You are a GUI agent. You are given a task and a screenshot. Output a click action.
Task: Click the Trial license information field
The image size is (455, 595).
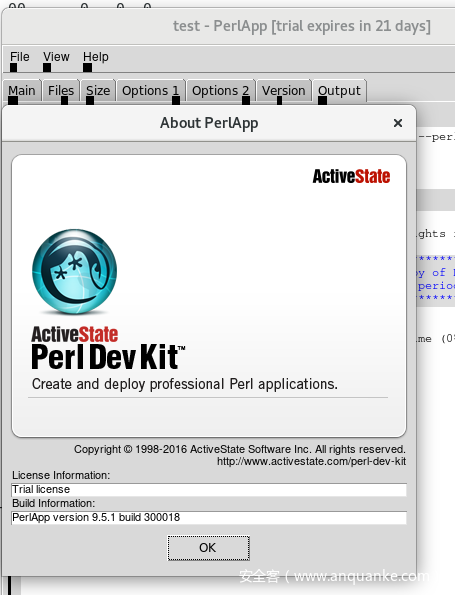[x=209, y=490]
